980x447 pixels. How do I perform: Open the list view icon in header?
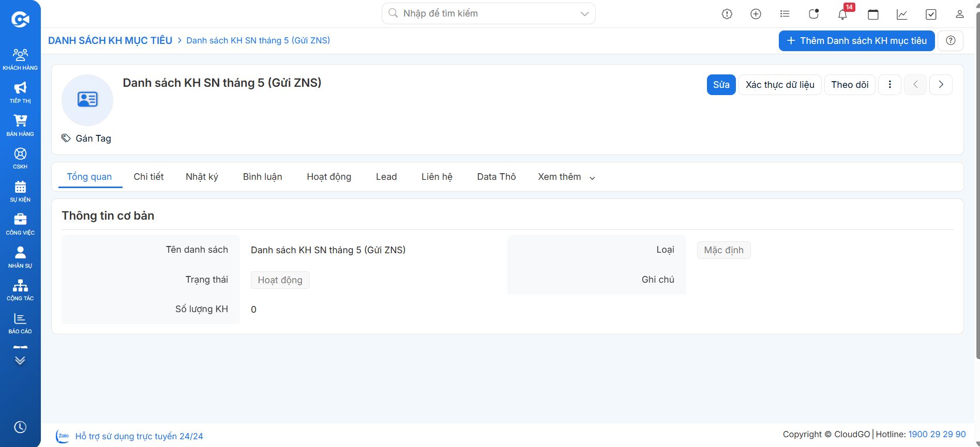(x=785, y=14)
